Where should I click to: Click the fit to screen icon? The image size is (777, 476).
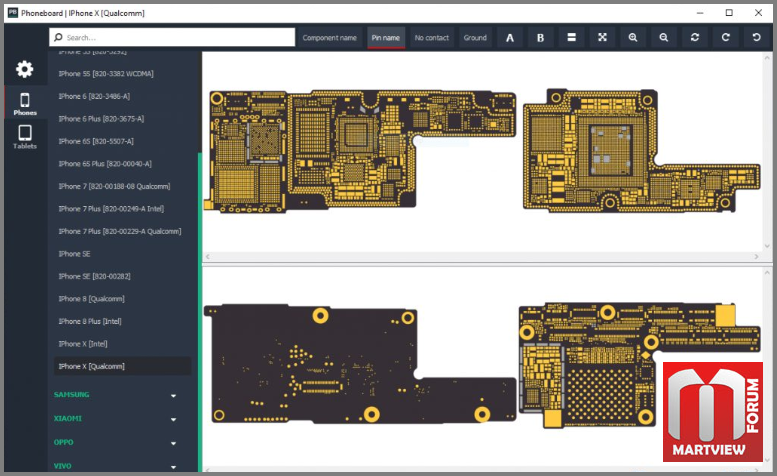pyautogui.click(x=602, y=38)
